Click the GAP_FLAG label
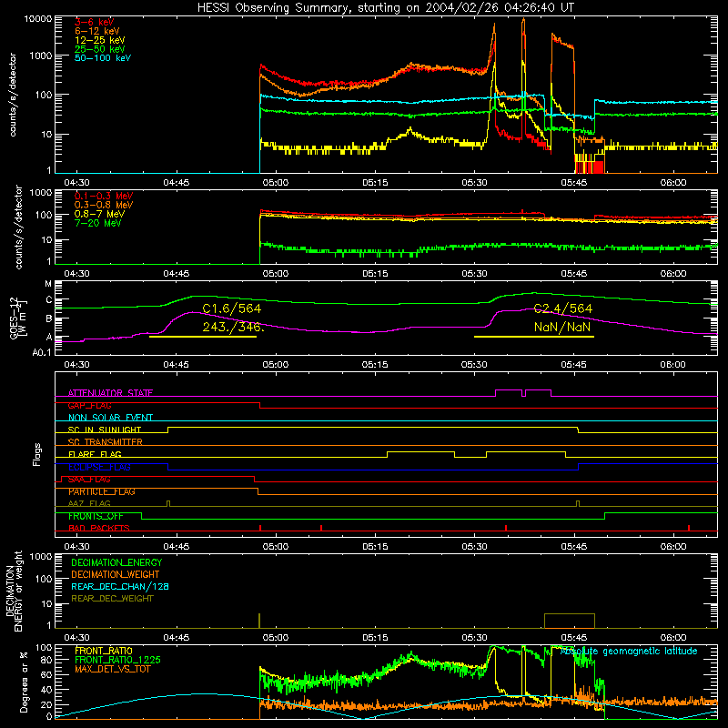This screenshot has width=728, height=728. [89, 405]
